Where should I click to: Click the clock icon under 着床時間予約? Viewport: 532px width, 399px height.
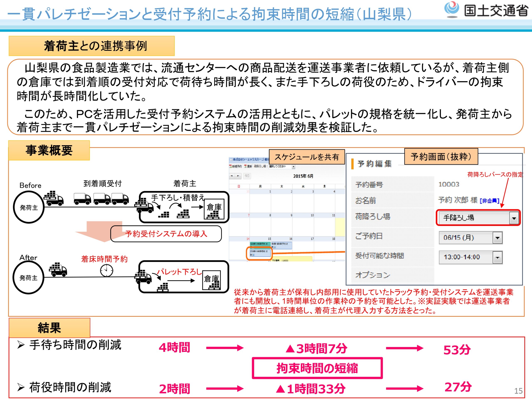coord(107,271)
